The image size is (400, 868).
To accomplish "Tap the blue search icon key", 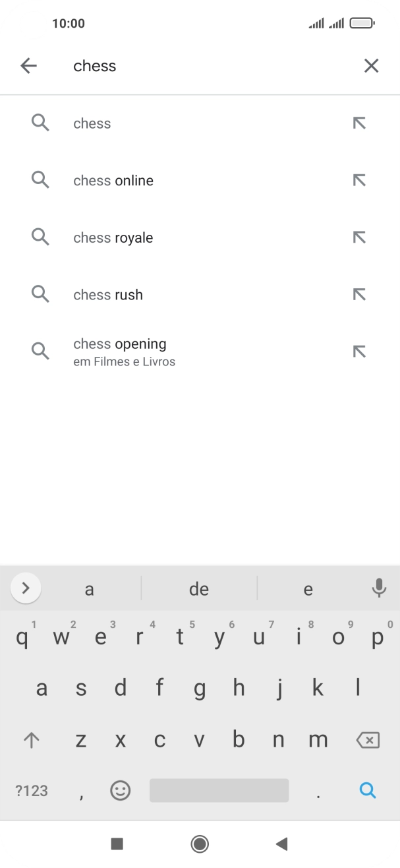I will point(367,790).
